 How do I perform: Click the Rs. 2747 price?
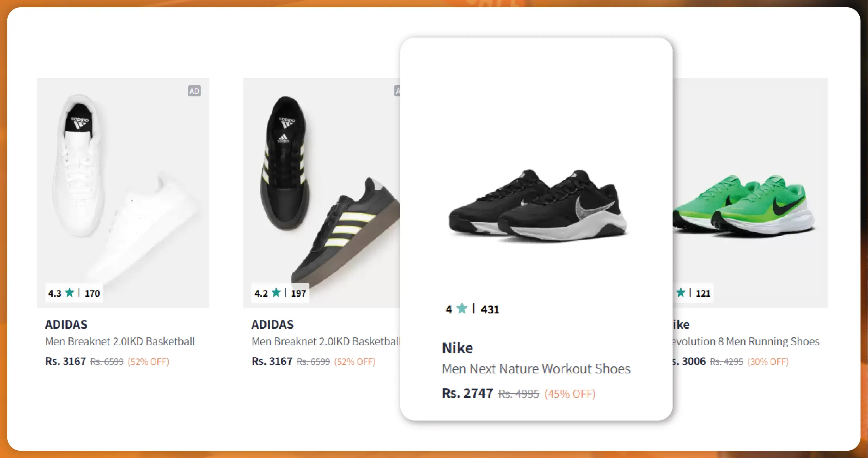(467, 394)
